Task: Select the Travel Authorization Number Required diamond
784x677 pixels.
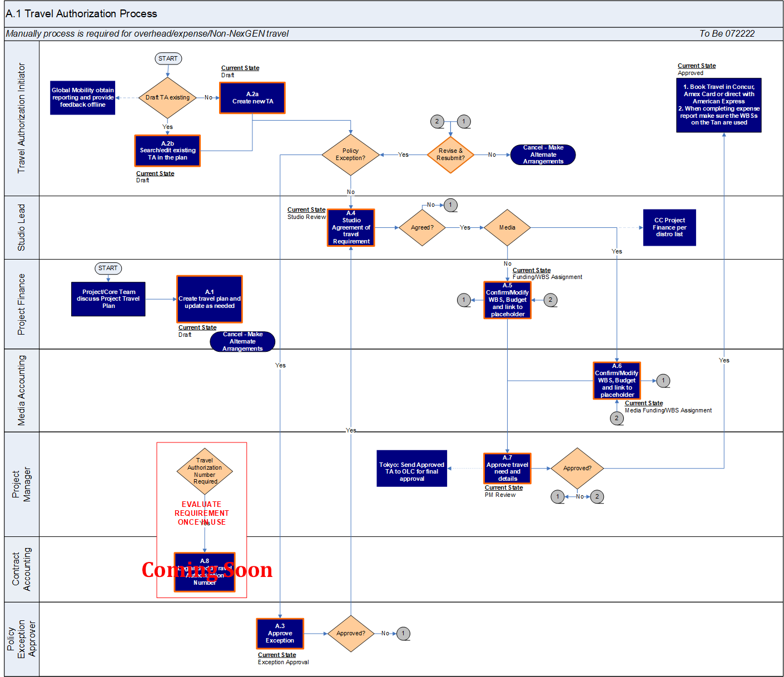Action: (x=205, y=471)
